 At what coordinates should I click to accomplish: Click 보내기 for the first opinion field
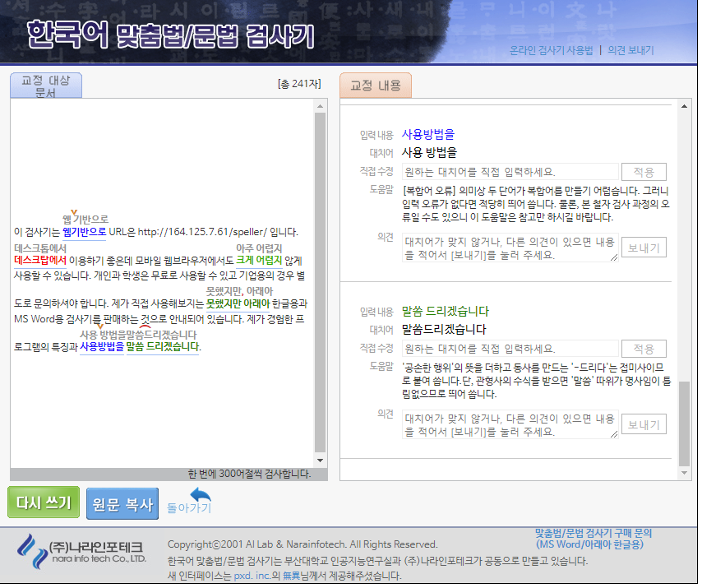[644, 248]
